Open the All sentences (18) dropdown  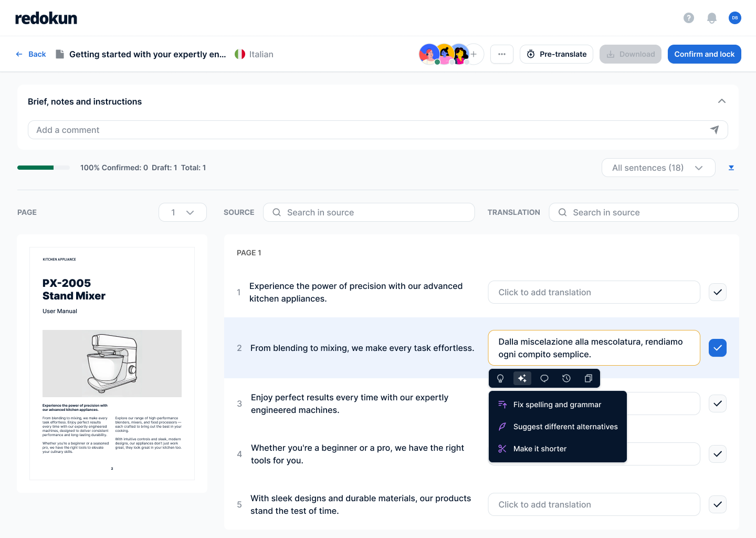(658, 168)
